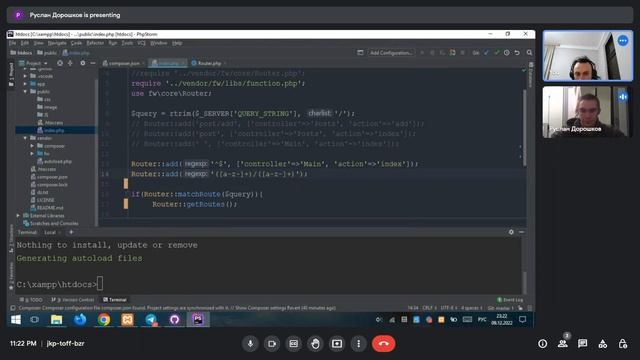The width and height of the screenshot is (640, 360).
Task: Select README.md in the project tree
Action: click(x=47, y=208)
